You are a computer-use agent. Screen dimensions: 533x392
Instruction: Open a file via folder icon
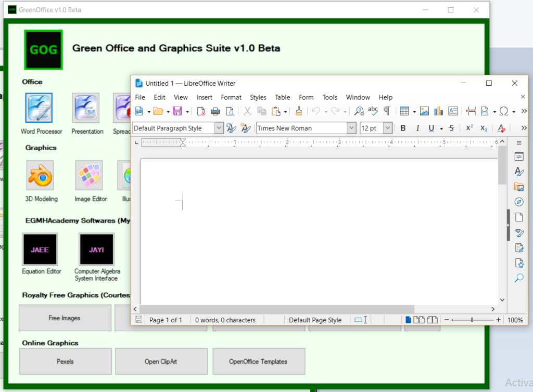point(158,111)
